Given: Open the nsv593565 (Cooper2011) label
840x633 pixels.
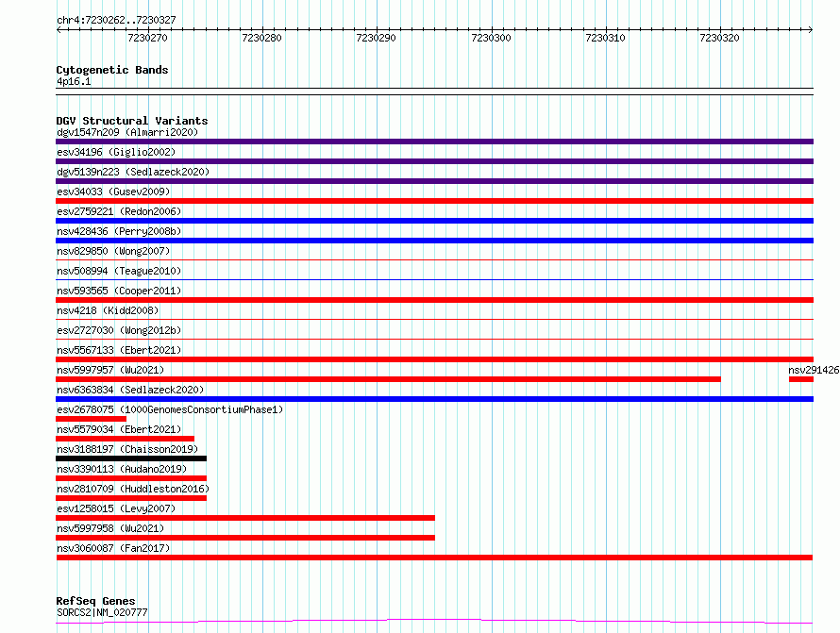Looking at the screenshot, I should 119,291.
